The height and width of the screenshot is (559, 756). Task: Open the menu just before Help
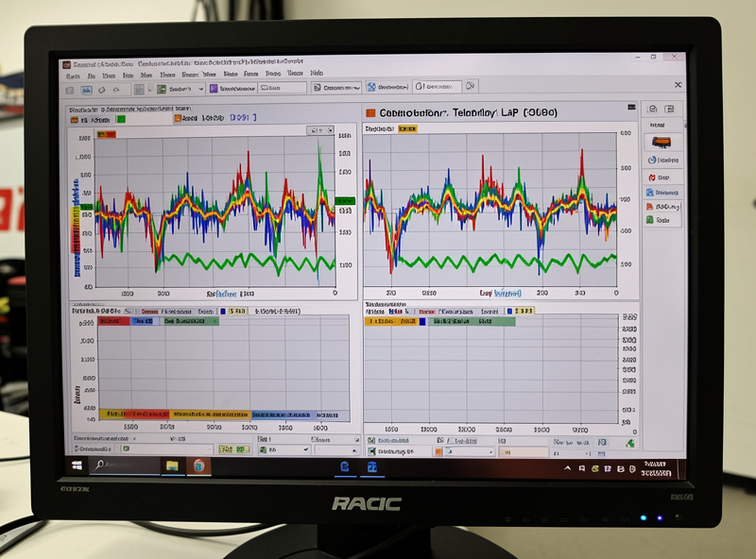pyautogui.click(x=295, y=74)
